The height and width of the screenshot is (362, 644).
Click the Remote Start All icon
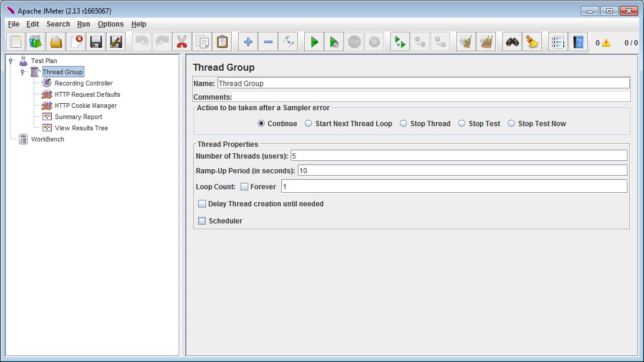click(400, 42)
